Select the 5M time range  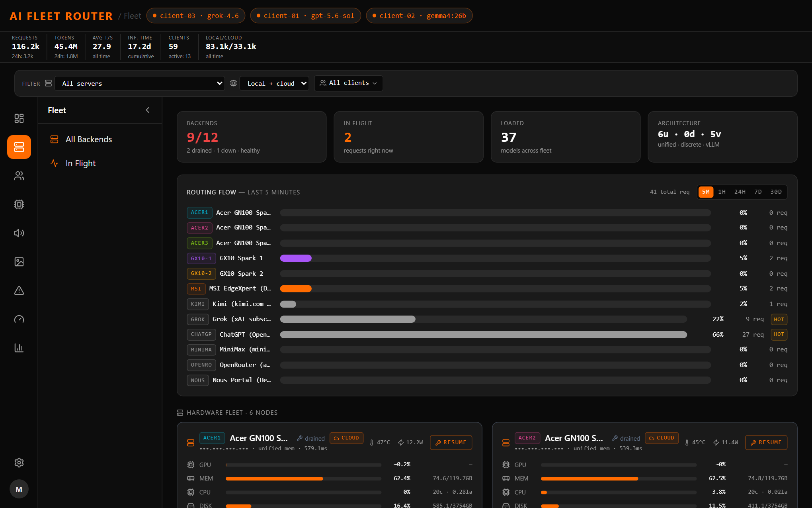pyautogui.click(x=706, y=192)
